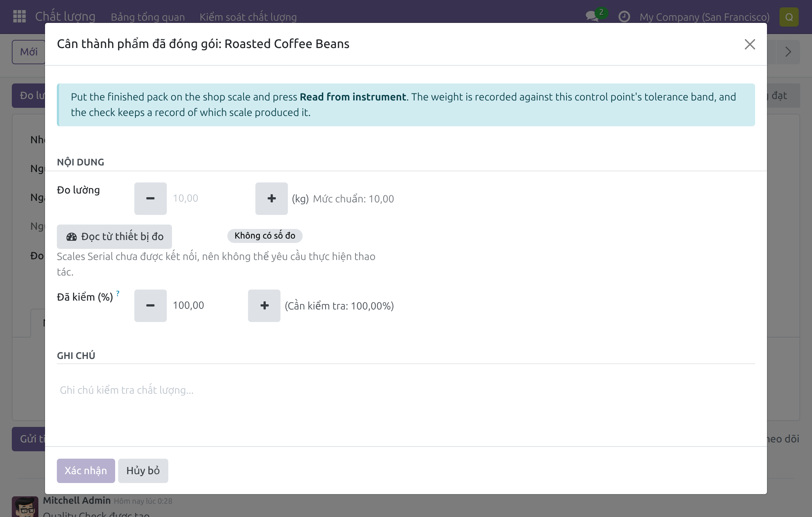The image size is (812, 517).
Task: Click the Đo lường measurement input field
Action: [211, 199]
